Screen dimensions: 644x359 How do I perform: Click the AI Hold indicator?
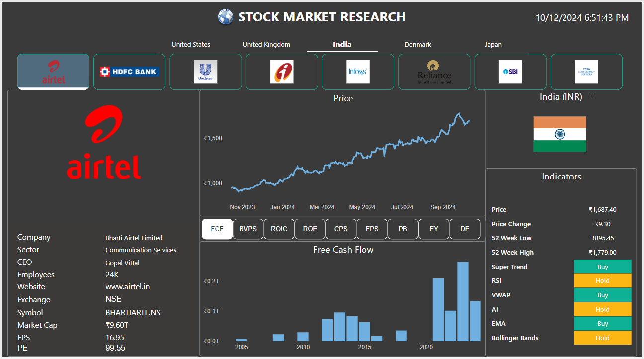click(x=603, y=309)
